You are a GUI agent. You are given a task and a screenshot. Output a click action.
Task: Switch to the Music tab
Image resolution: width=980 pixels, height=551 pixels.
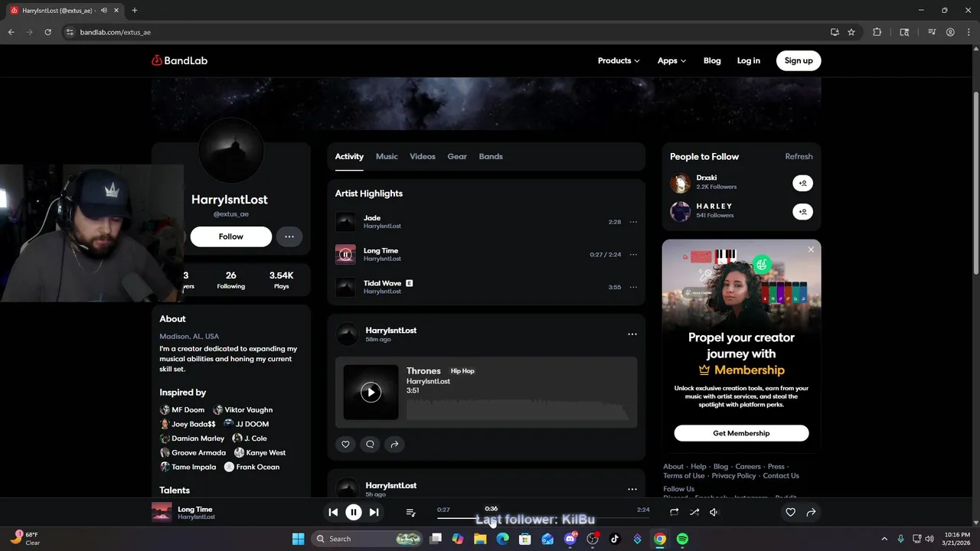coord(387,156)
